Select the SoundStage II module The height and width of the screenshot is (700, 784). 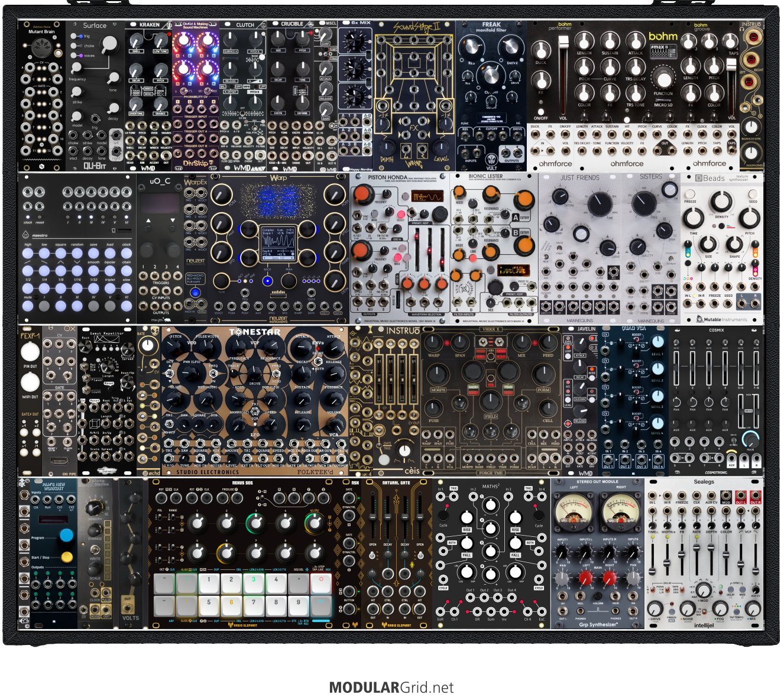tap(414, 96)
